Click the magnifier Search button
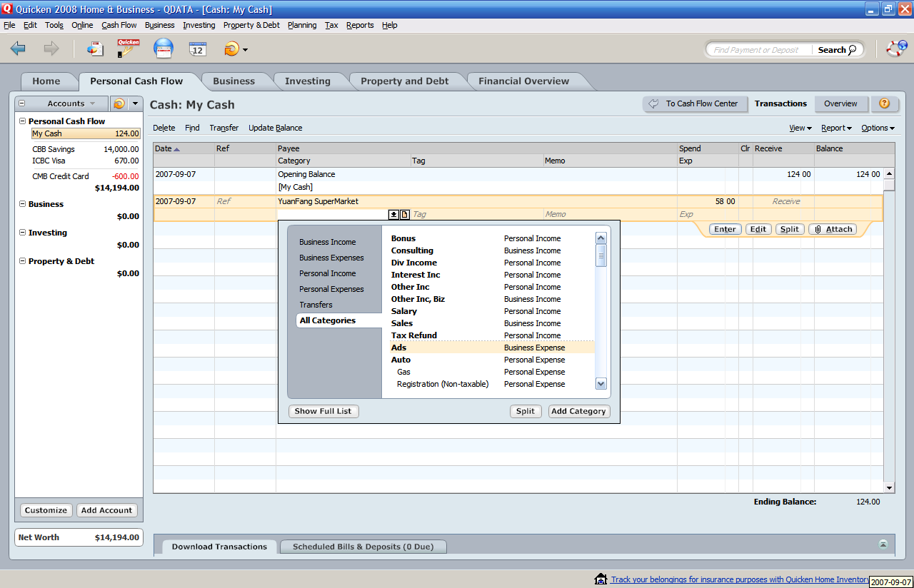This screenshot has width=914, height=588. coord(837,50)
